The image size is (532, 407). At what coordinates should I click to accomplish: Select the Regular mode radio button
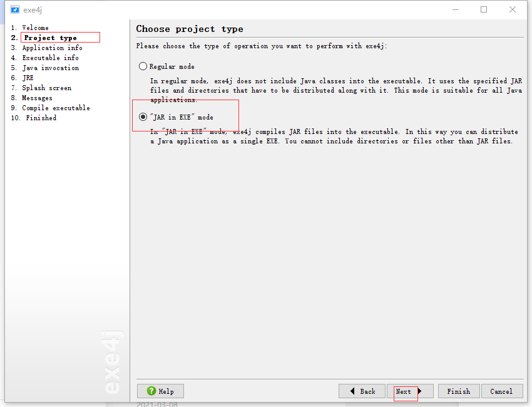(143, 66)
